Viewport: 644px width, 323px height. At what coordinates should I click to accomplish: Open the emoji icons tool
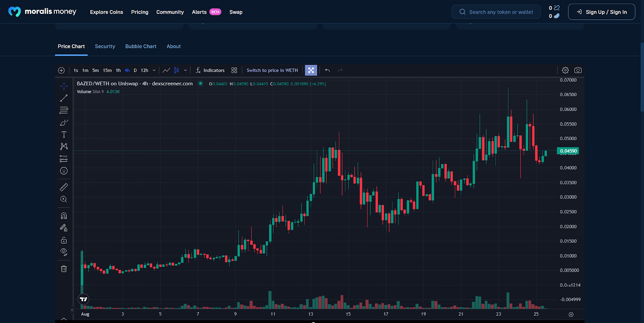tap(64, 171)
